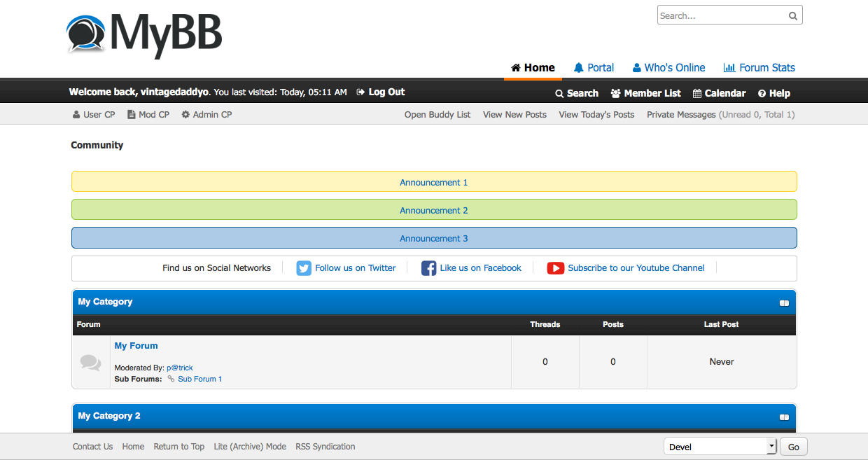Open the Devel theme selector dropdown

coord(720,447)
